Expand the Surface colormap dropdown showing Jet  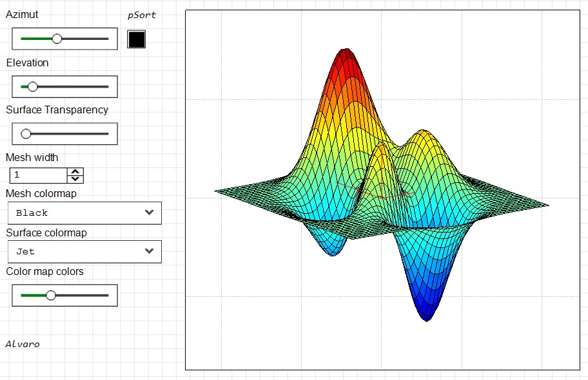tap(84, 252)
